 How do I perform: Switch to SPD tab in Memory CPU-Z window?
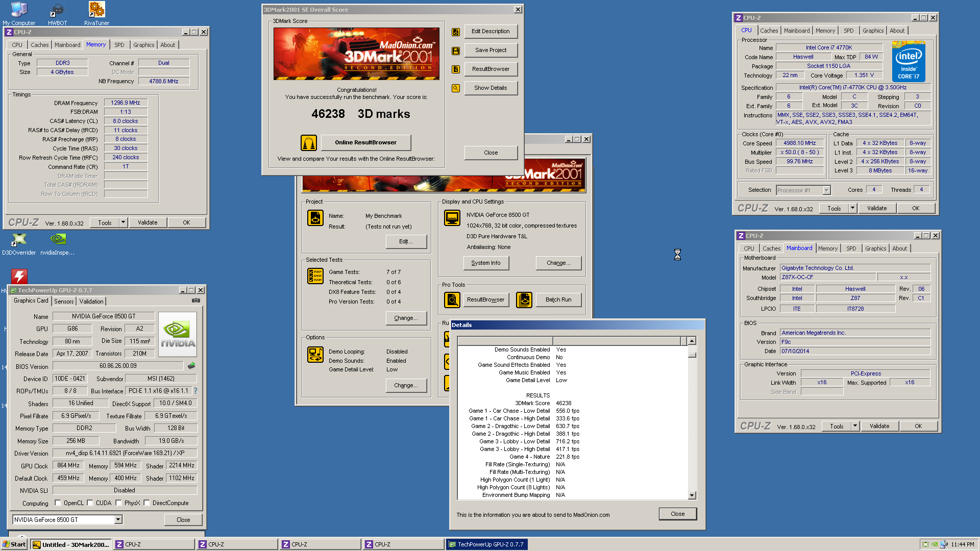coord(119,45)
